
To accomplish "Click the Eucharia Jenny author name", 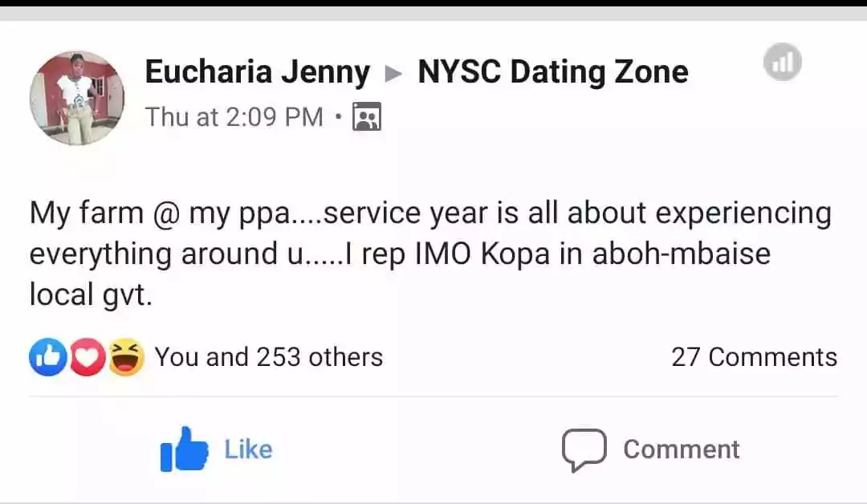I will 258,72.
